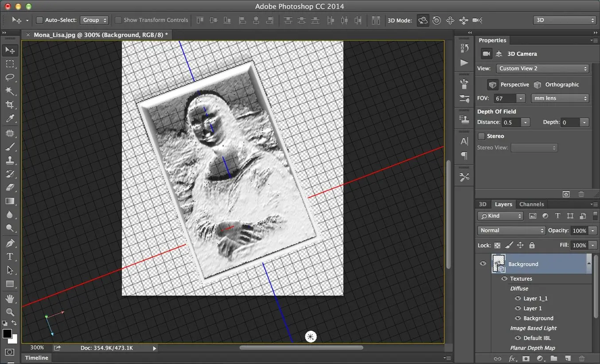Open the Normal blend mode dropdown

pos(511,231)
